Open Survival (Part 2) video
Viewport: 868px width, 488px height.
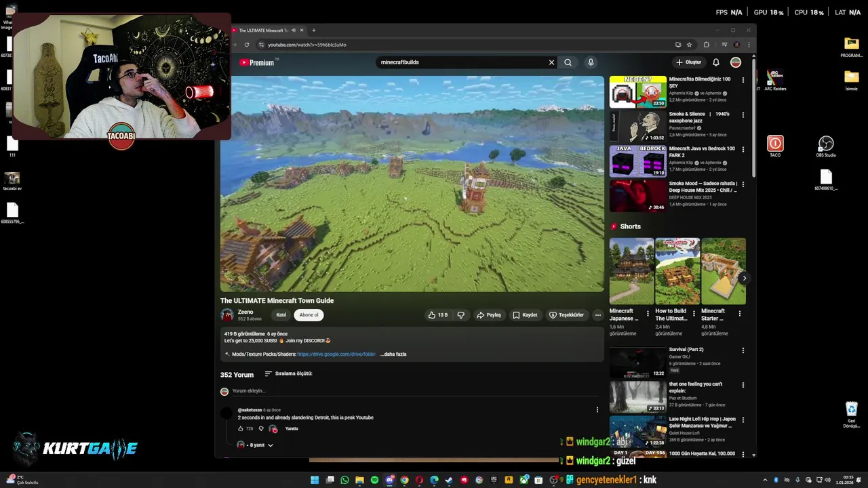click(638, 363)
